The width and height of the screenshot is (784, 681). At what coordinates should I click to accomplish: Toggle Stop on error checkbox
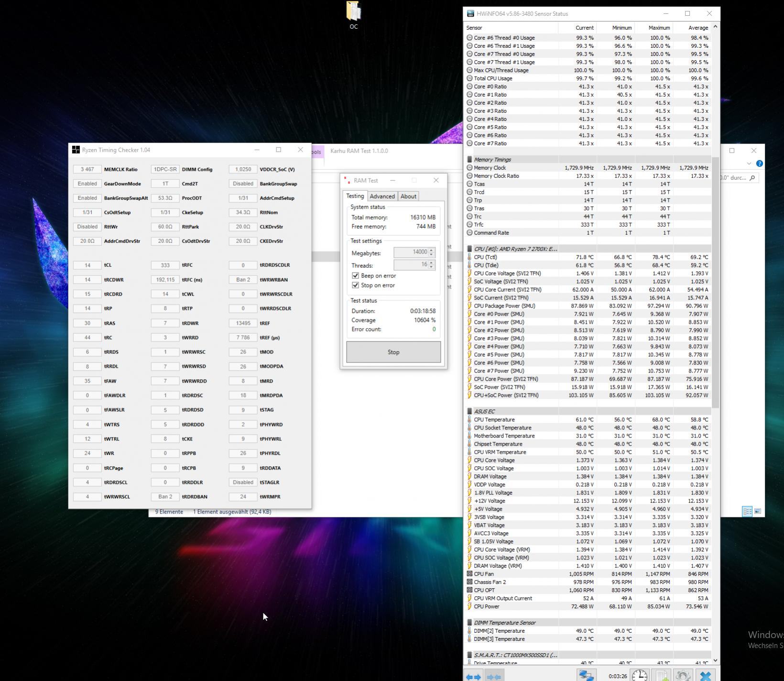(x=355, y=285)
